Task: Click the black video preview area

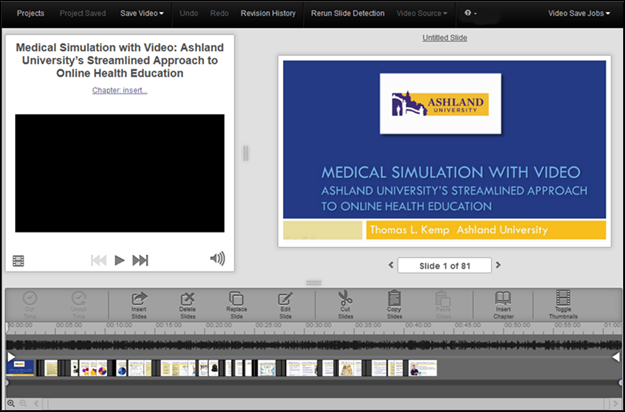Action: pyautogui.click(x=120, y=173)
